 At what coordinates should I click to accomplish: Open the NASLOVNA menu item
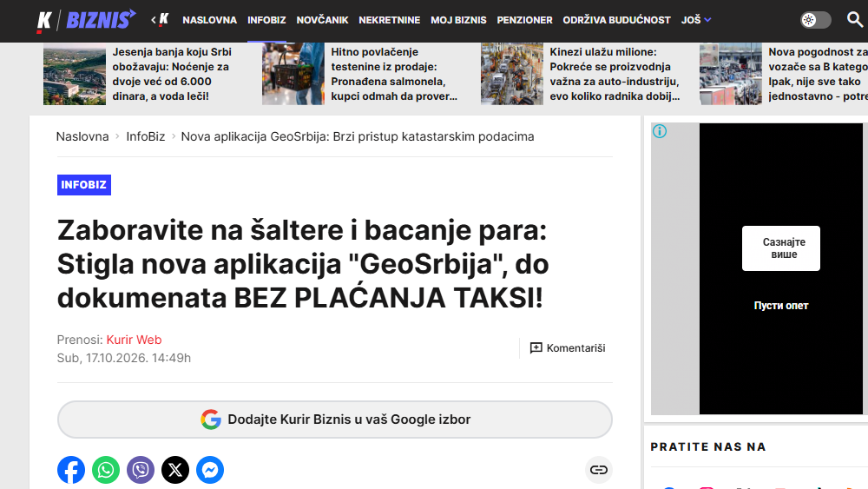point(210,20)
